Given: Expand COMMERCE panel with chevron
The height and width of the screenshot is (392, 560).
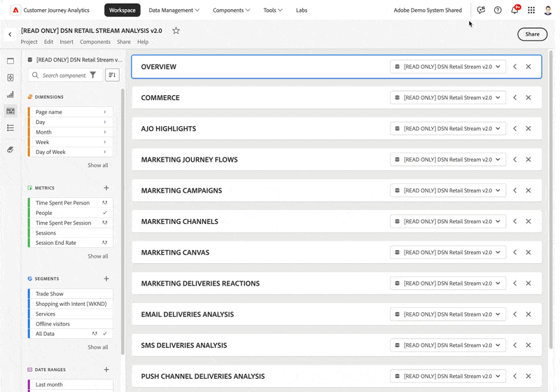Looking at the screenshot, I should 514,97.
